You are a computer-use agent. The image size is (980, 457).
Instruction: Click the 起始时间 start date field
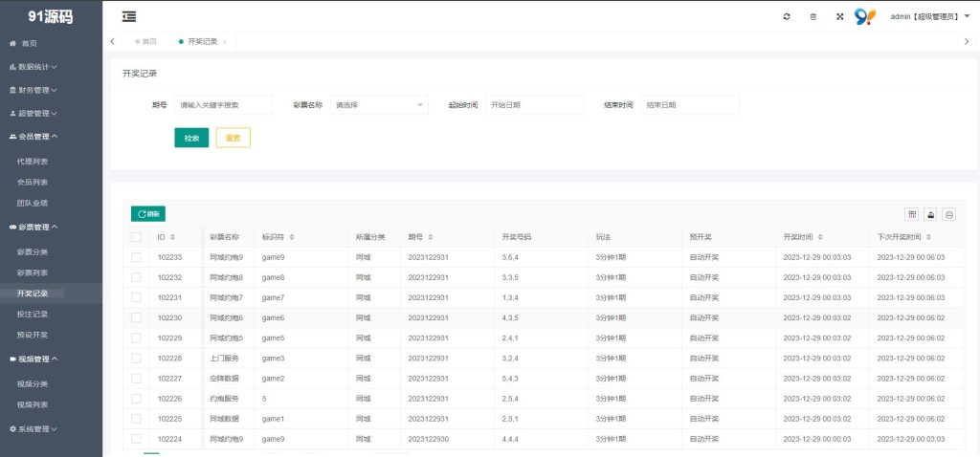click(x=534, y=105)
